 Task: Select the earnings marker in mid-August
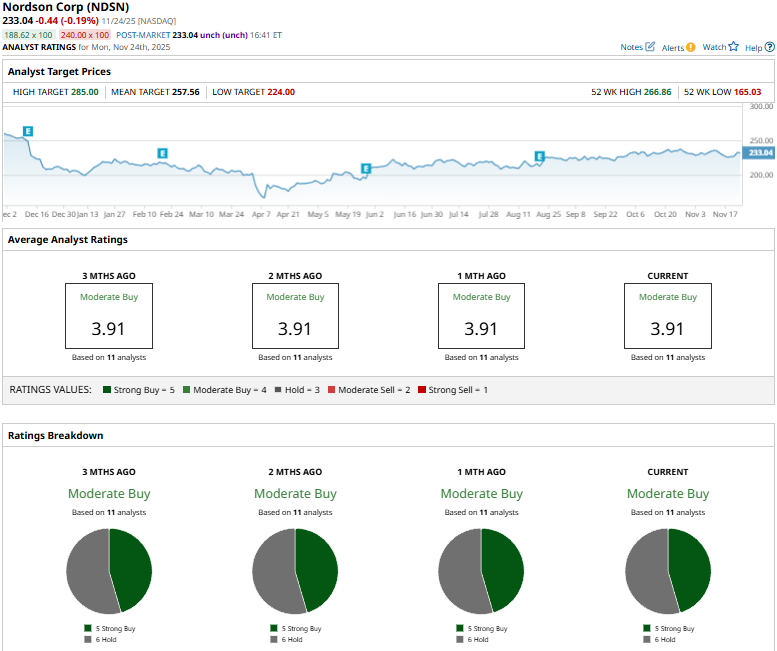click(540, 156)
